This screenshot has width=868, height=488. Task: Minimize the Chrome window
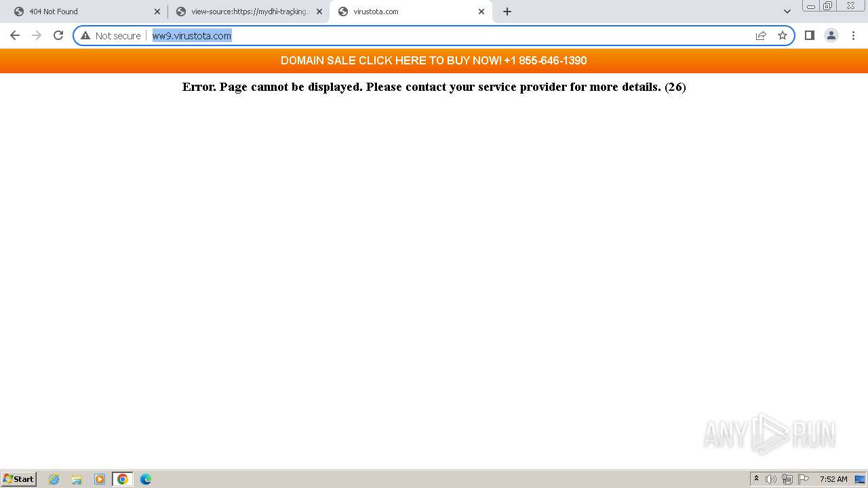[x=811, y=5]
